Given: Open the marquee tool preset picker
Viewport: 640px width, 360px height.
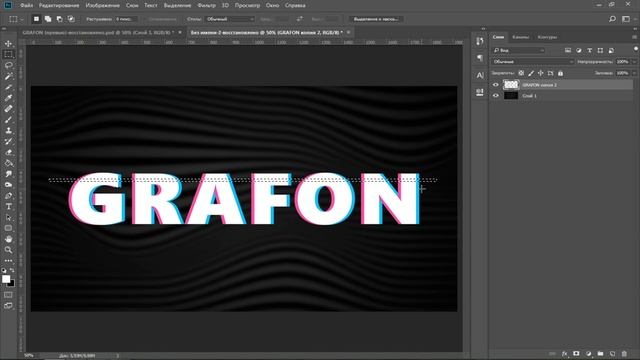Looking at the screenshot, I should coord(16,19).
